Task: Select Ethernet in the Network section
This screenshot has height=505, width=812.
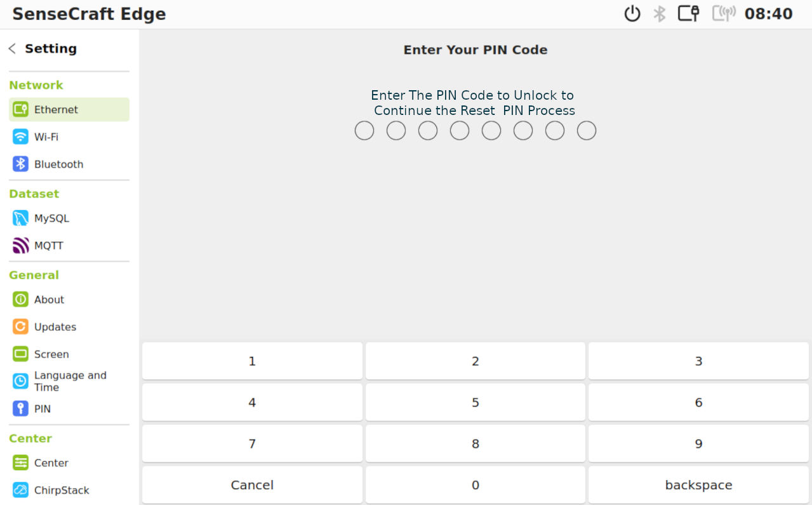Action: [69, 109]
